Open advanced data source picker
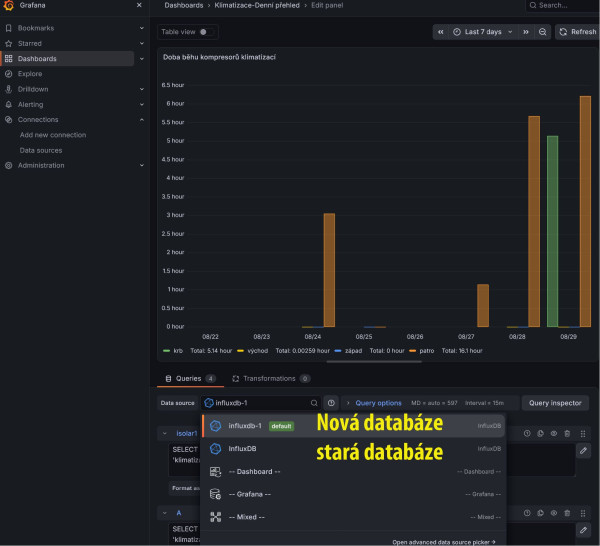Image resolution: width=600 pixels, height=546 pixels. [x=443, y=542]
